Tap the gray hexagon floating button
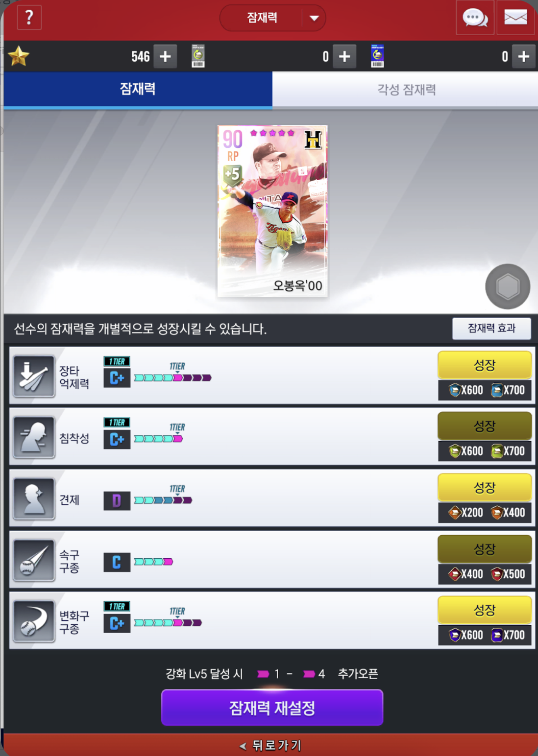The width and height of the screenshot is (538, 756). 508,286
